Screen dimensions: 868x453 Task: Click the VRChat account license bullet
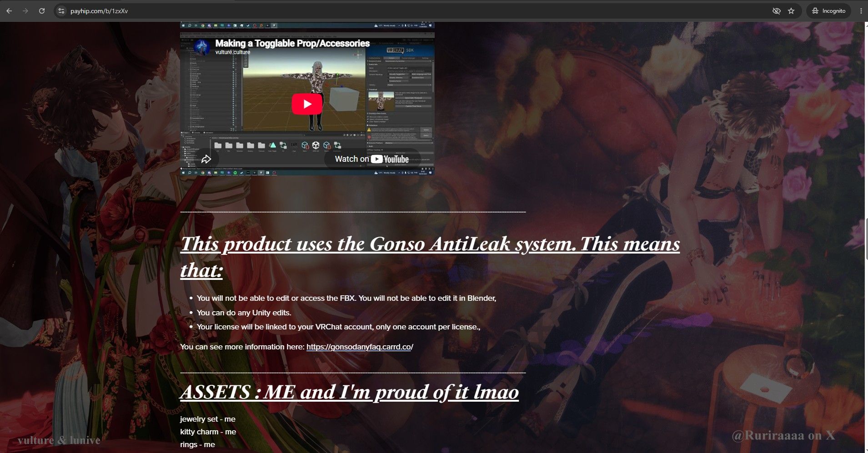(338, 327)
